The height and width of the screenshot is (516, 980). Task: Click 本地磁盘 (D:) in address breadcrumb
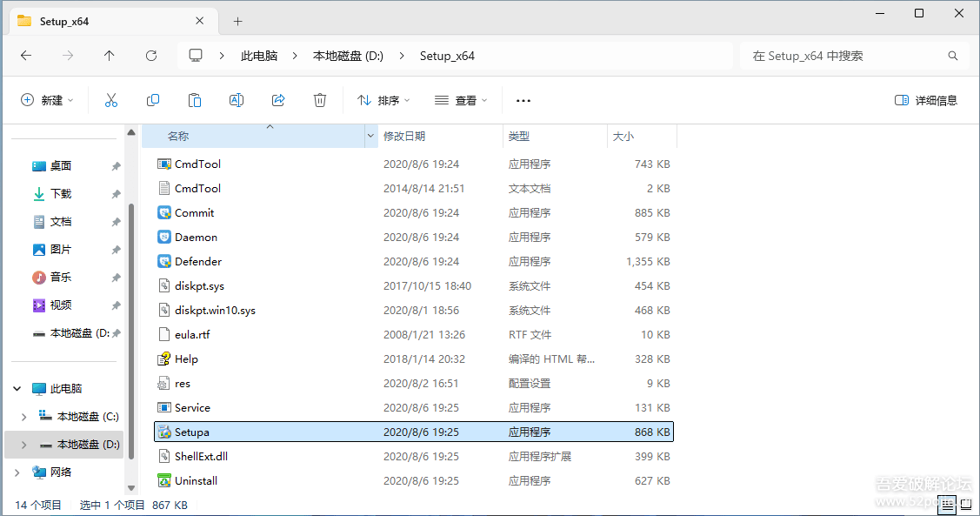348,56
